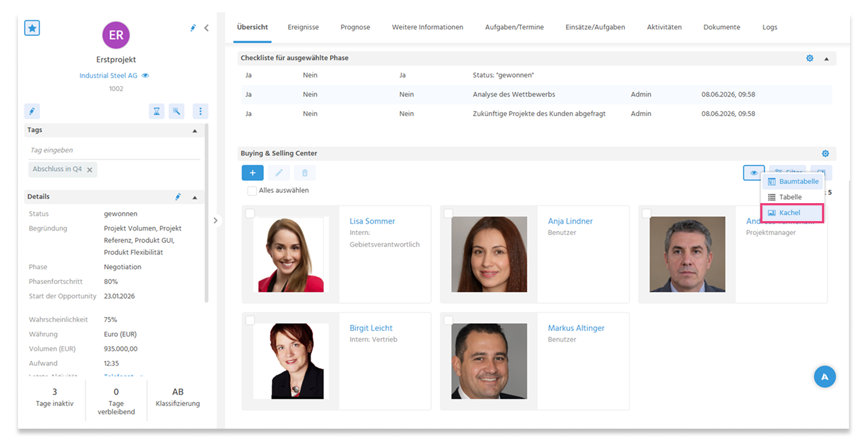The image size is (868, 441).
Task: Click the Projektmanager's photo thumbnail
Action: click(x=687, y=254)
